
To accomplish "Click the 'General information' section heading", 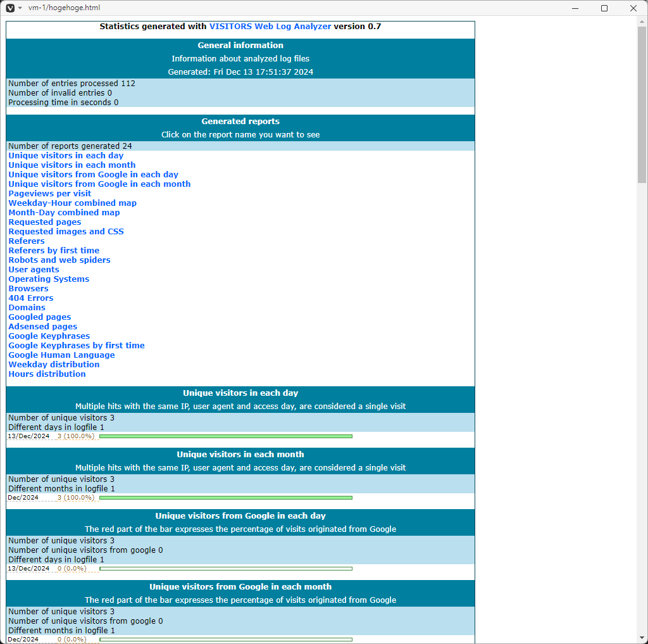I will click(240, 46).
